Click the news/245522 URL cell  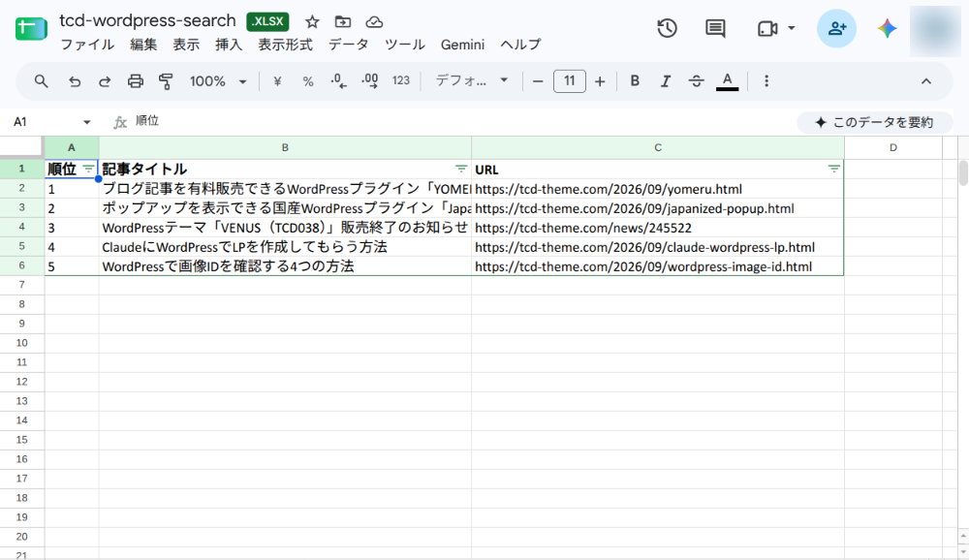[658, 228]
